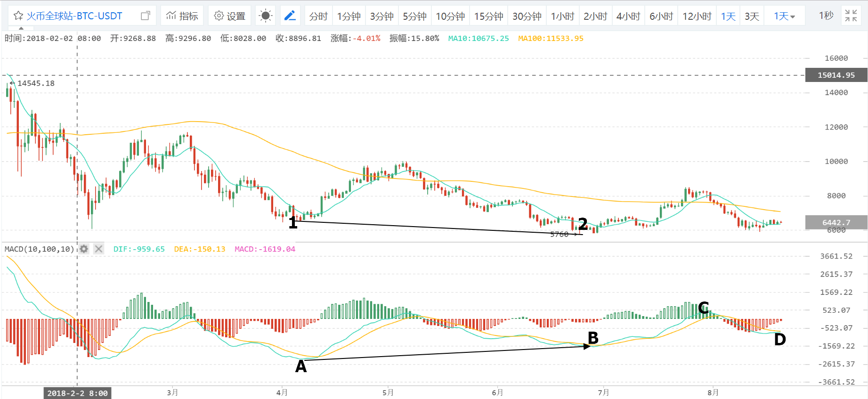The image size is (868, 399).
Task: Select the 4小时 interval
Action: [628, 16]
